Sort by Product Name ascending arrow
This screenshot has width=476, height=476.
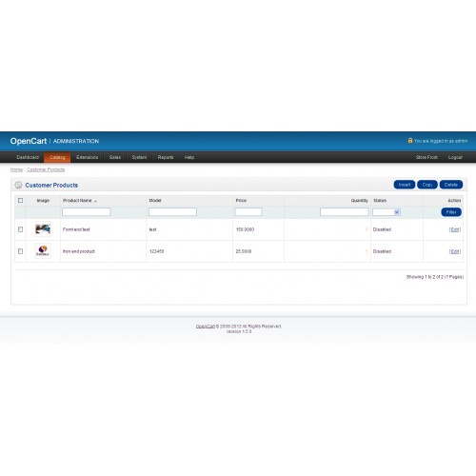click(x=95, y=201)
